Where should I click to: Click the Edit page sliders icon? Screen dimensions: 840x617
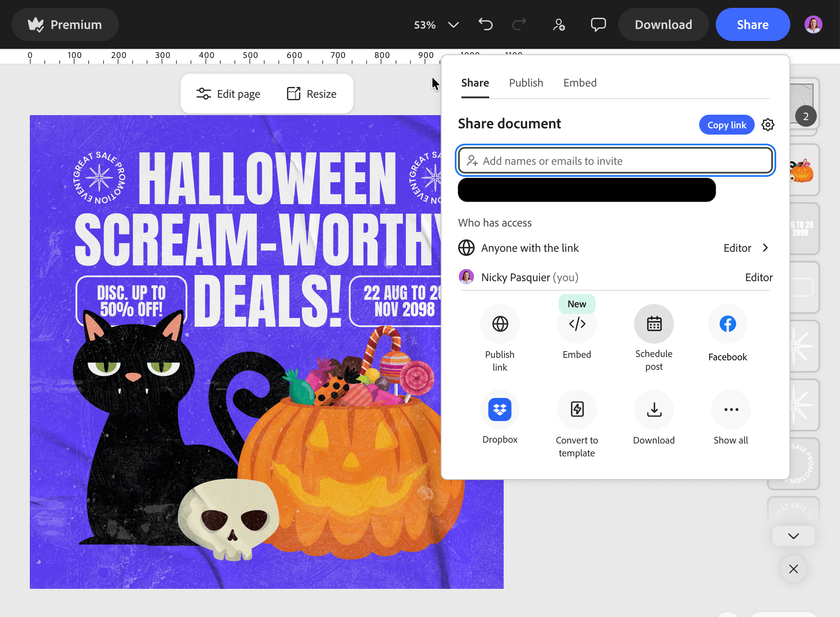[x=203, y=94]
